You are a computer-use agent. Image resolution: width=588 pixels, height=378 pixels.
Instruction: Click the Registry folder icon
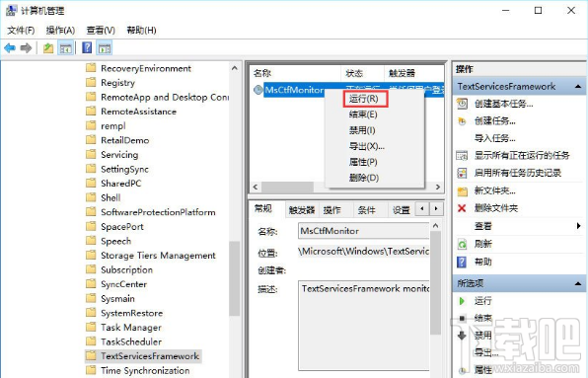click(x=91, y=82)
